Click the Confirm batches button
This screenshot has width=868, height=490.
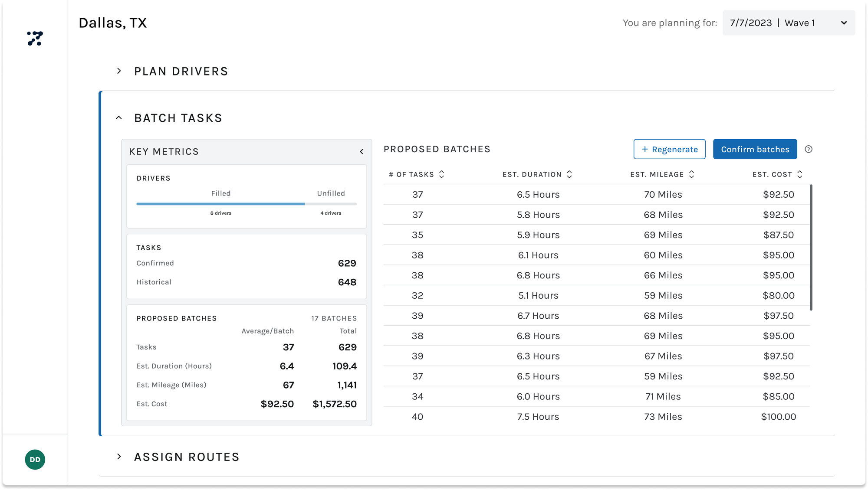pyautogui.click(x=755, y=149)
